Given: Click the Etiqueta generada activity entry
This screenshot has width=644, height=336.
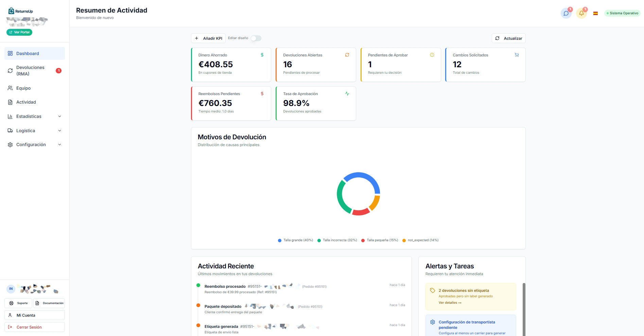Looking at the screenshot, I should 301,329.
